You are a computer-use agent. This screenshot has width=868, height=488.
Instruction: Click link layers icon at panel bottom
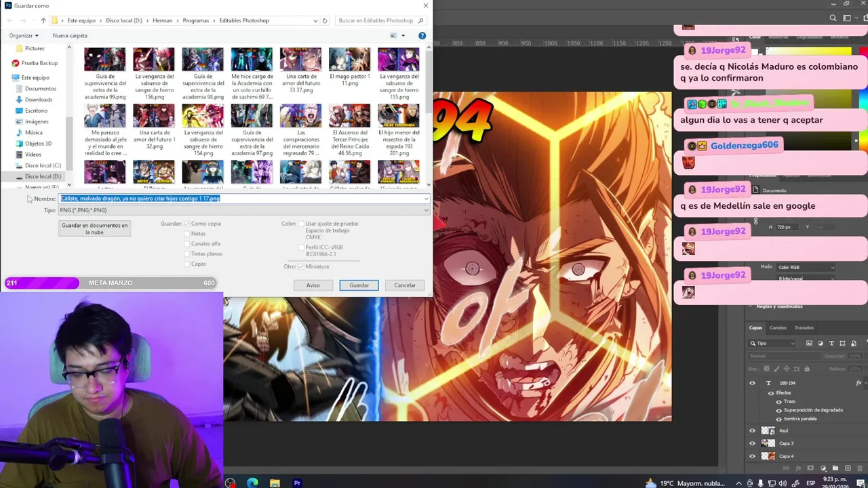(787, 468)
